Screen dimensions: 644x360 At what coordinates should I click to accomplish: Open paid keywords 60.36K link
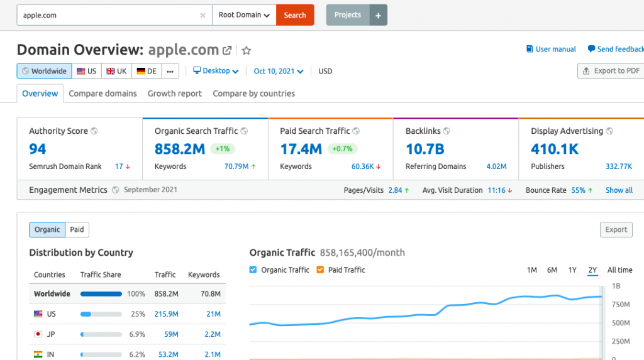click(363, 166)
